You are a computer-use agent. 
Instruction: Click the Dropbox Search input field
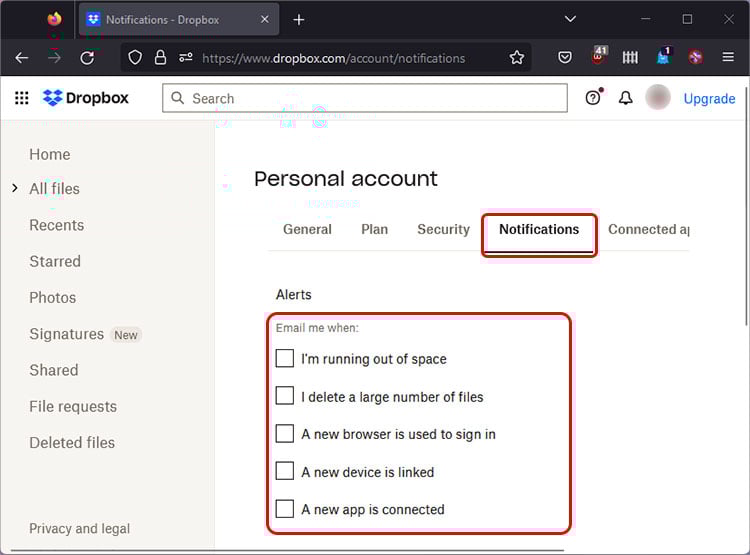(365, 98)
